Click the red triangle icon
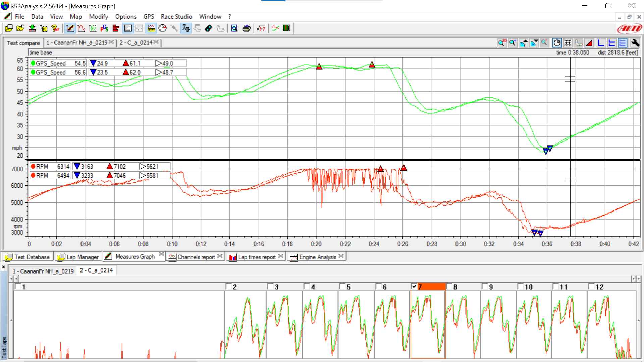 pos(589,43)
